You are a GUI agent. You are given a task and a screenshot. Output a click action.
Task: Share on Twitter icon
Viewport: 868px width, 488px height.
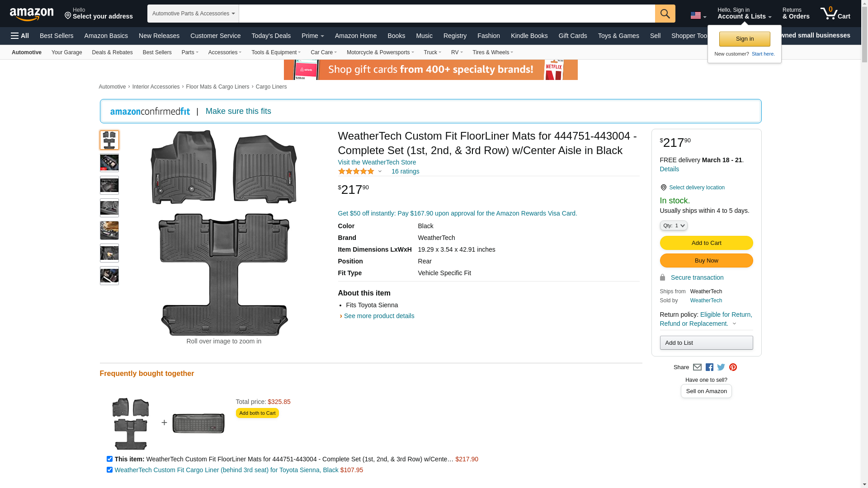coord(721,367)
